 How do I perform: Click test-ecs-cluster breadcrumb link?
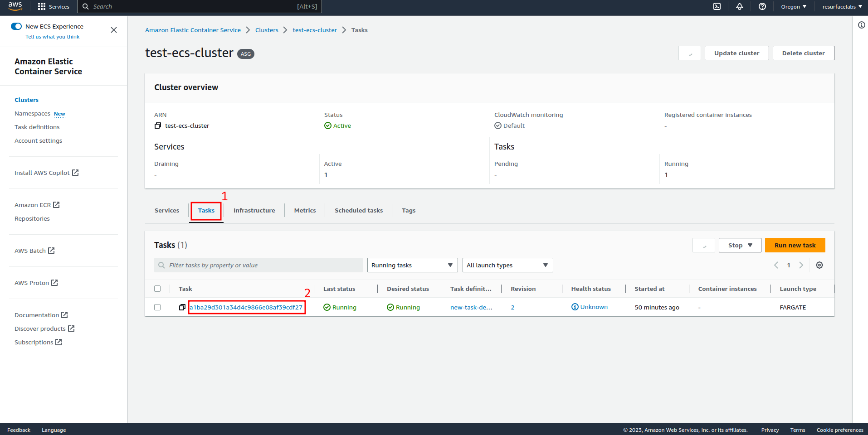[x=315, y=30]
